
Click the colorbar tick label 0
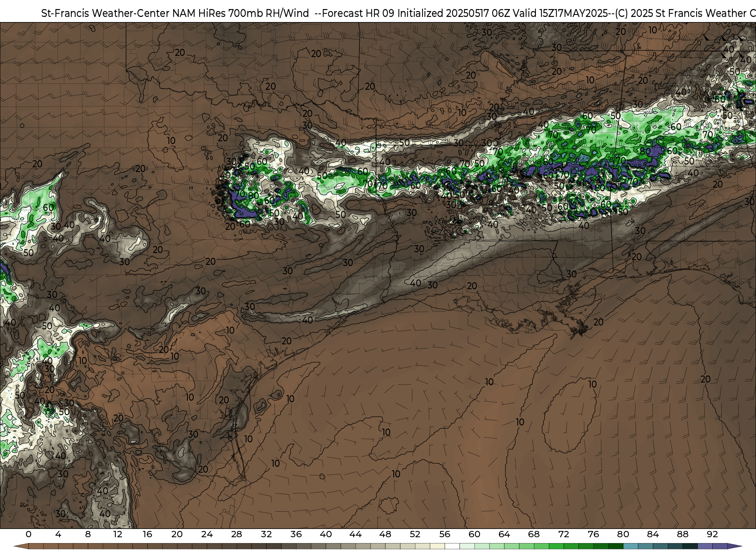coord(28,534)
